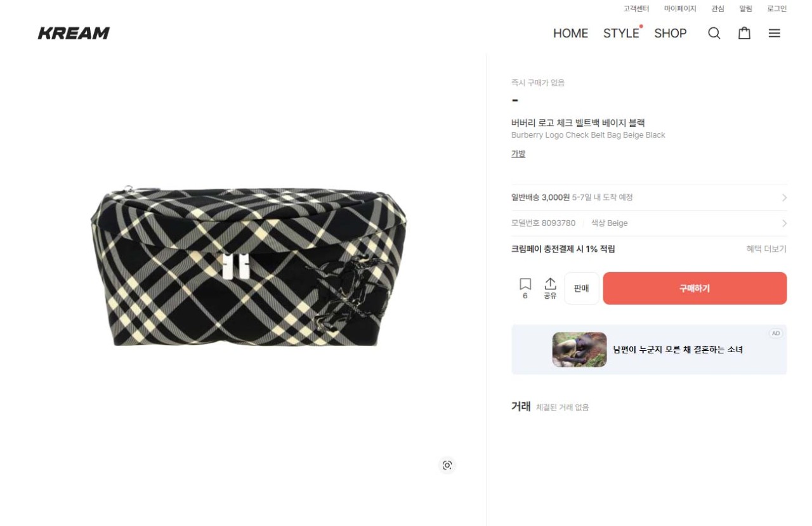Open the 가방 category link
812x526 pixels.
(x=518, y=154)
